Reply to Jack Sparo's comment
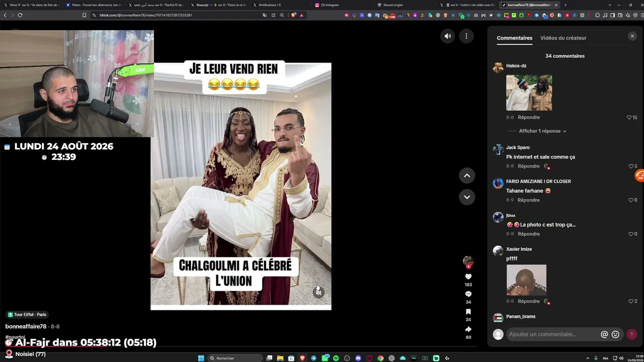This screenshot has width=644, height=362. [x=528, y=166]
